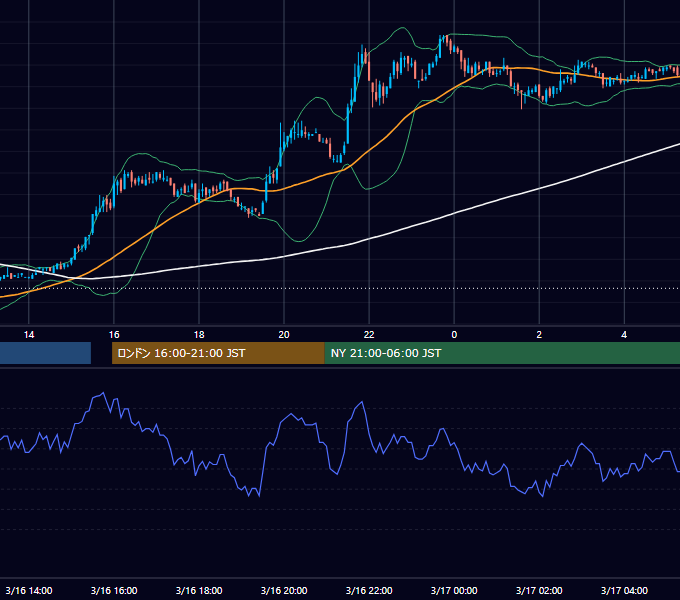Click the 18 hour axis label

point(199,335)
